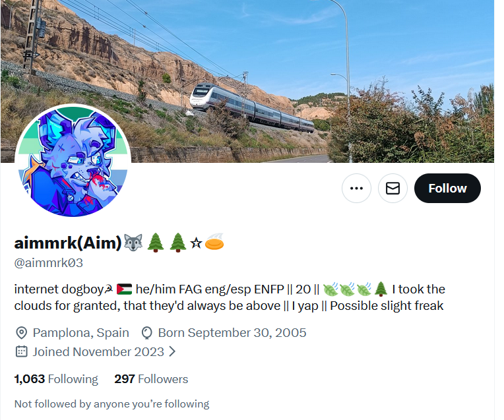Screen dimensions: 504x420
Task: Open the 1,063 Following list
Action: pyautogui.click(x=56, y=379)
